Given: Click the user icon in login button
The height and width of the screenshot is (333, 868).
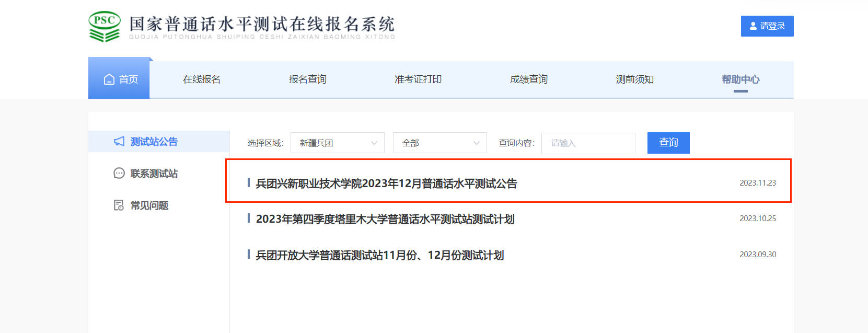Looking at the screenshot, I should (753, 26).
